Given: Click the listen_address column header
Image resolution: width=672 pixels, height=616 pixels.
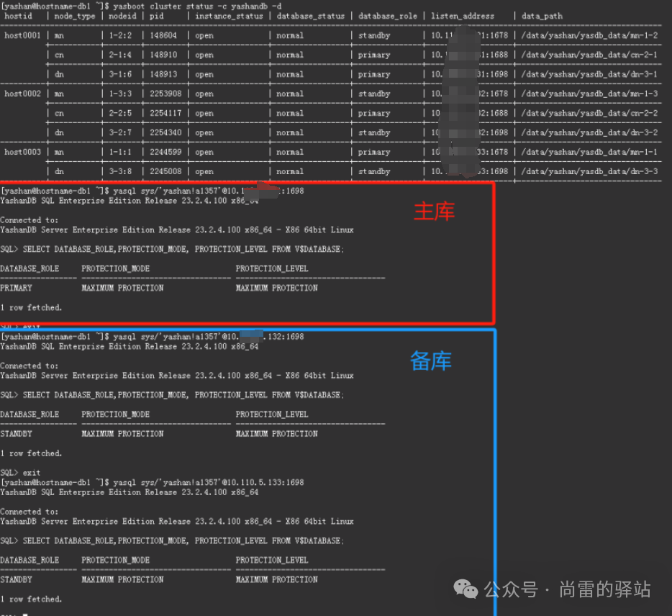Looking at the screenshot, I should coord(463,17).
